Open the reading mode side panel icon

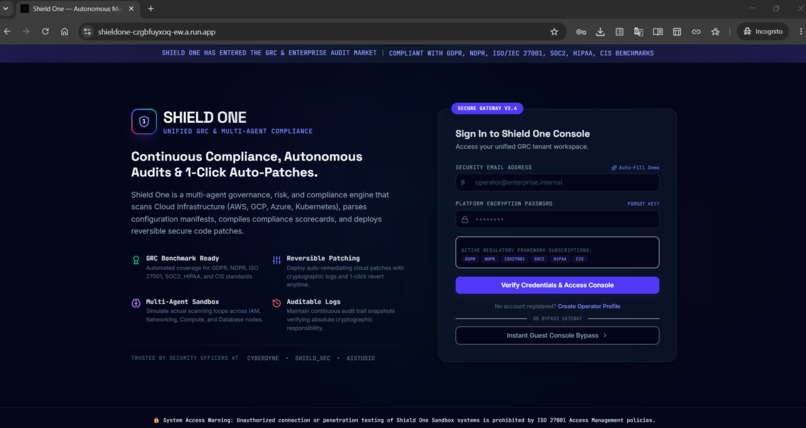(657, 32)
